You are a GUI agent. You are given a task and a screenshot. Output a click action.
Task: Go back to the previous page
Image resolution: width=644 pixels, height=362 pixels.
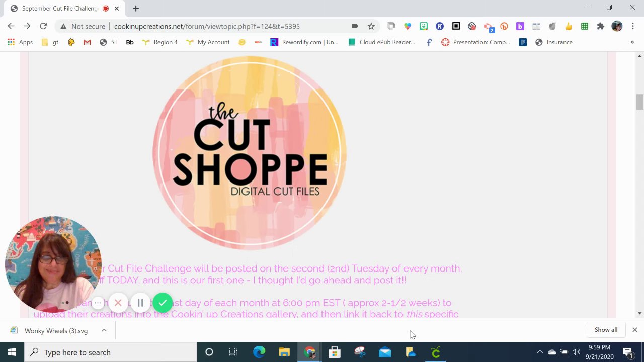[x=11, y=26]
